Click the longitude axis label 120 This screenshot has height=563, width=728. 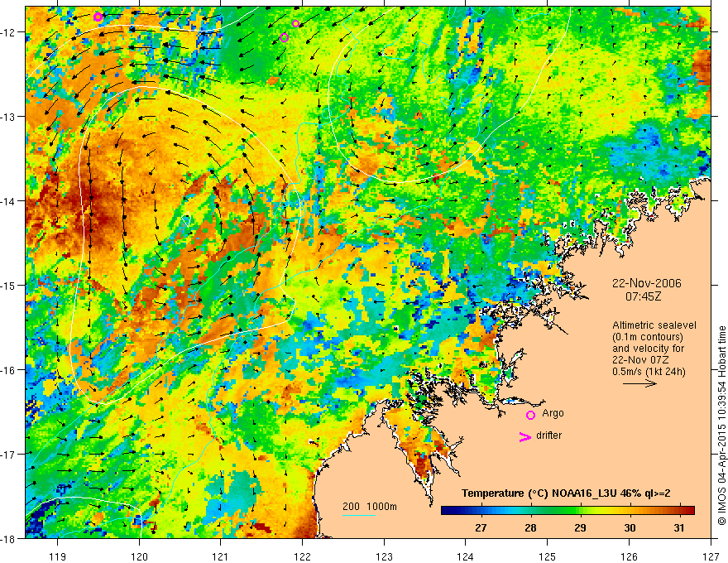point(139,556)
